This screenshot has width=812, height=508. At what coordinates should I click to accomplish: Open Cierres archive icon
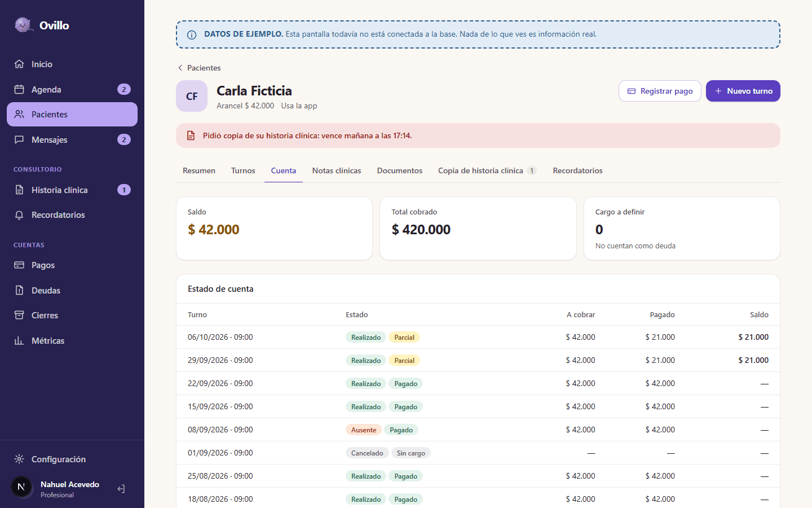19,315
